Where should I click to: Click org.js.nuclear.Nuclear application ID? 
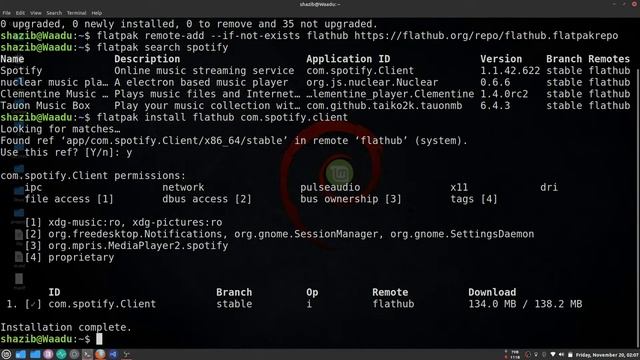click(372, 82)
